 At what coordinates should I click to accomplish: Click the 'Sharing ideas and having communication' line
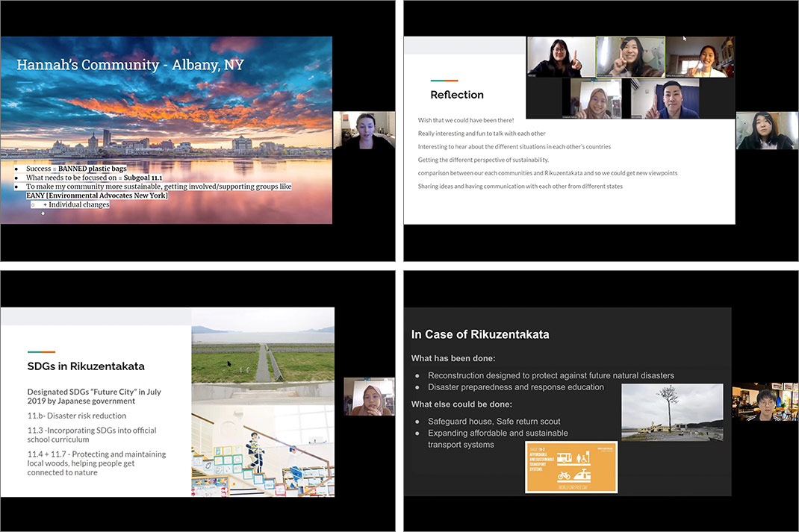[520, 187]
